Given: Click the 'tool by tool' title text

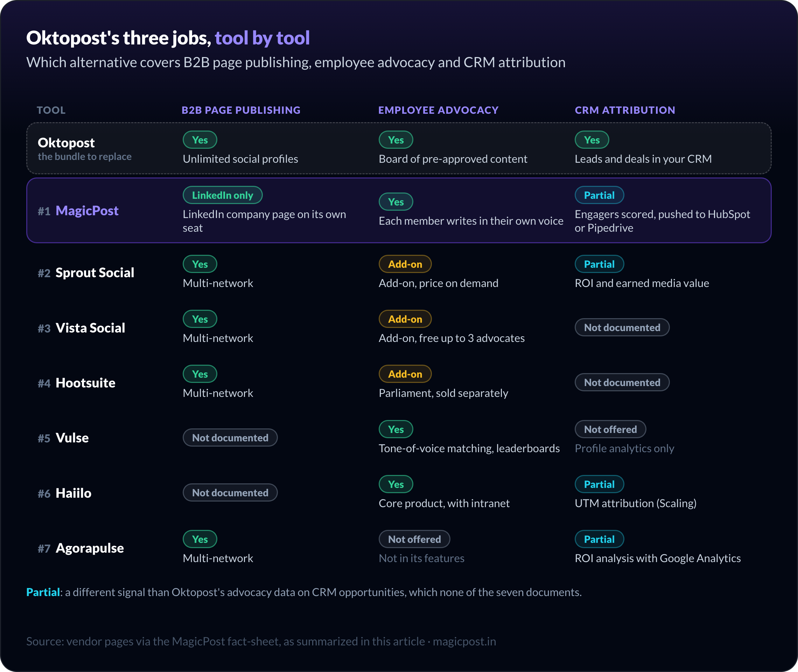Looking at the screenshot, I should click(262, 38).
